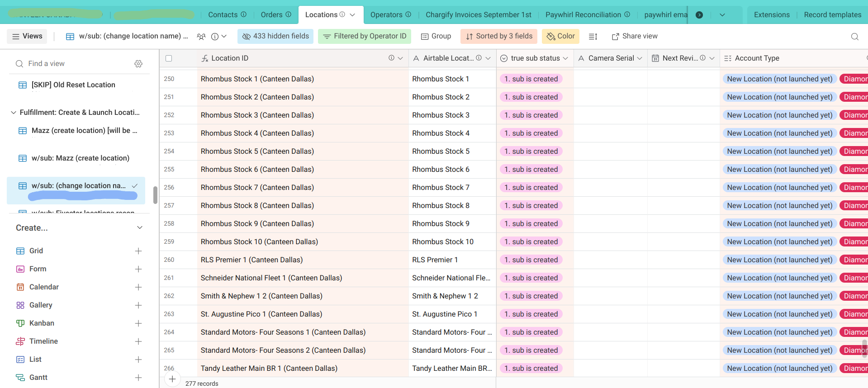Viewport: 868px width, 388px height.
Task: Click the search magnifier icon in the toolbar
Action: (854, 37)
